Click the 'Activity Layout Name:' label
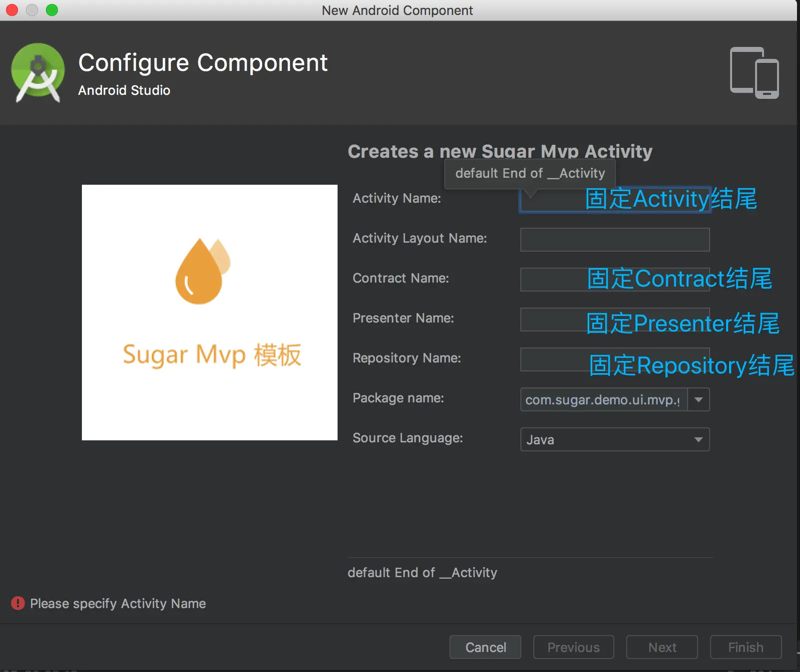Viewport: 800px width, 672px height. click(x=419, y=238)
